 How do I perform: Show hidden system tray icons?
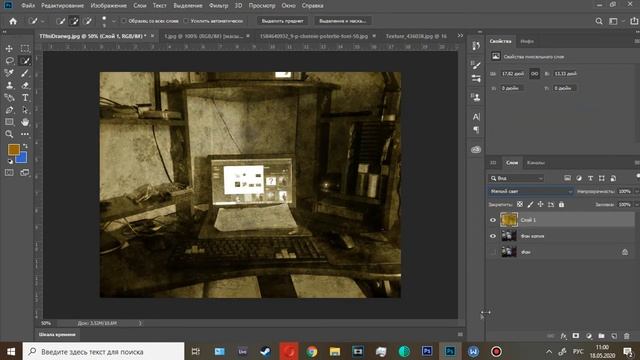pyautogui.click(x=549, y=352)
